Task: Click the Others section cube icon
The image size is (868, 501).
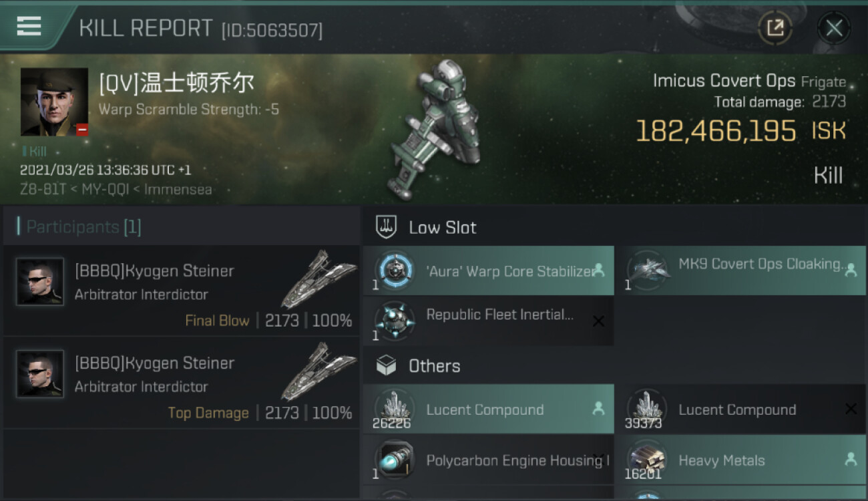Action: pyautogui.click(x=387, y=366)
